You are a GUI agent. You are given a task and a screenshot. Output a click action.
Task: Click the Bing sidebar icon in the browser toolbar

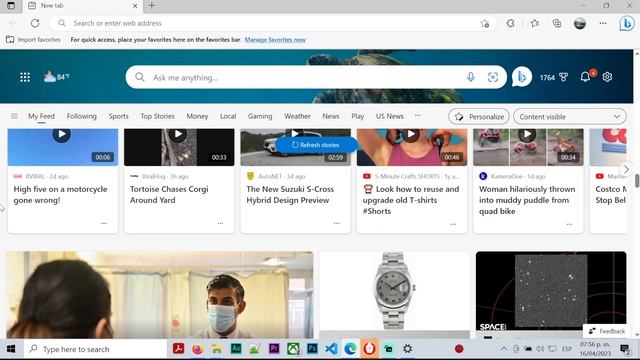[627, 23]
